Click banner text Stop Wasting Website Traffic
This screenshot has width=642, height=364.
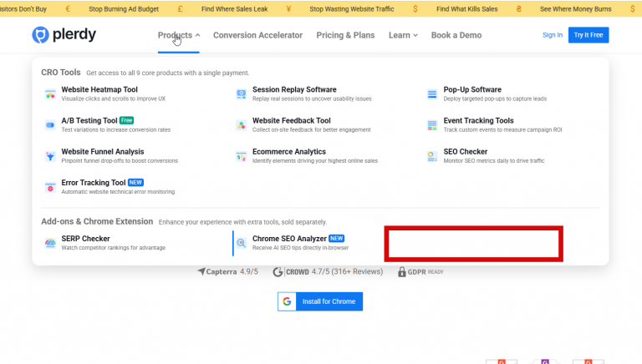pos(352,9)
